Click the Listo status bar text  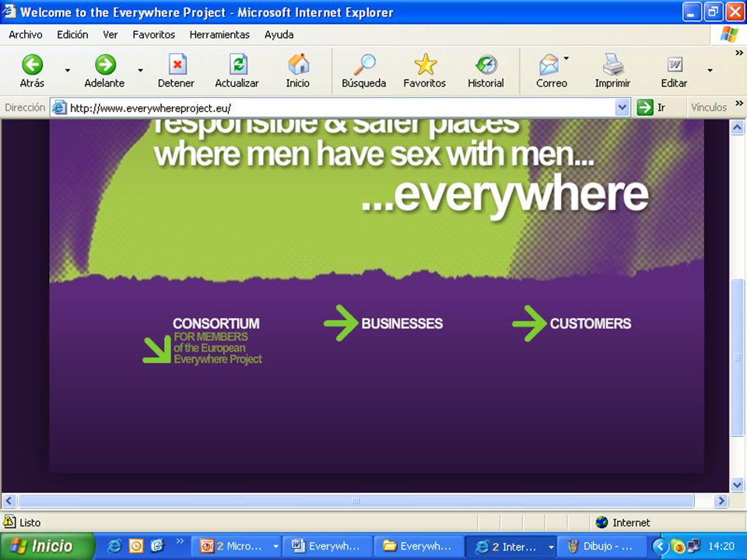point(30,523)
